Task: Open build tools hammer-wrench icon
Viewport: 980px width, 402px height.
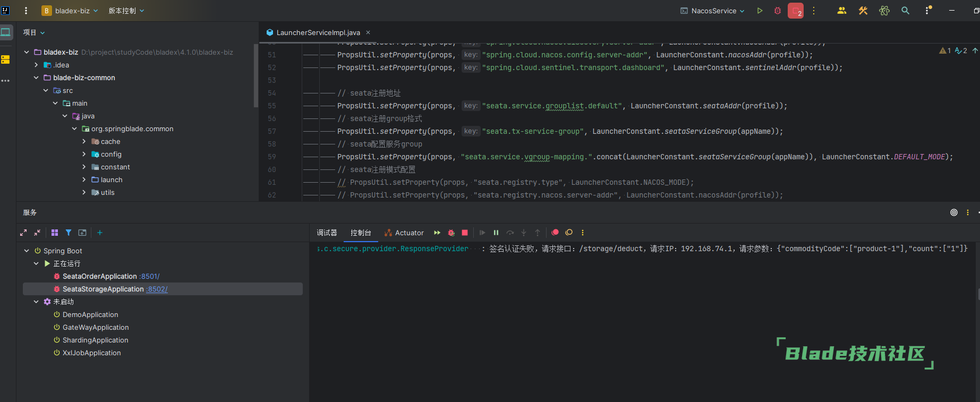Action: click(863, 11)
